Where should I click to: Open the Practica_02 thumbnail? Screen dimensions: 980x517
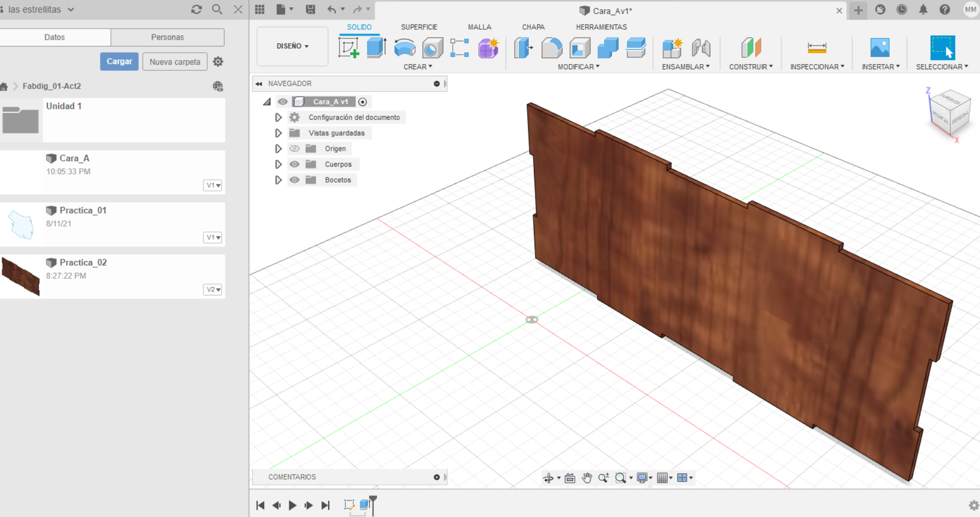tap(21, 276)
